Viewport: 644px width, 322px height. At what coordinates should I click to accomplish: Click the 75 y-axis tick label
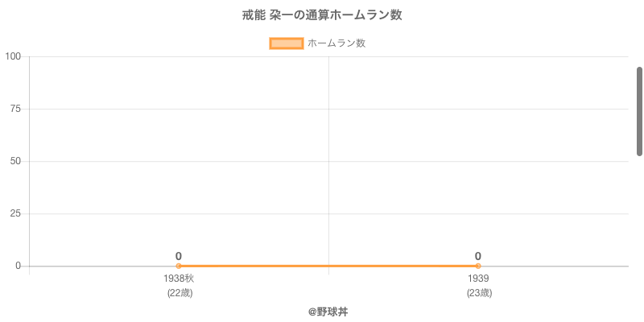click(16, 109)
